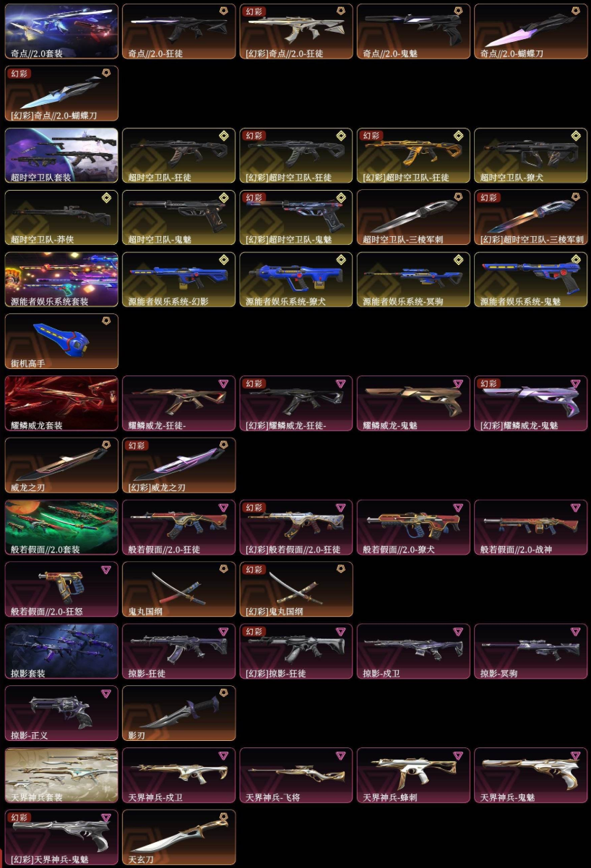
Task: Open the 天界神兵套装 bundle
Action: [61, 776]
